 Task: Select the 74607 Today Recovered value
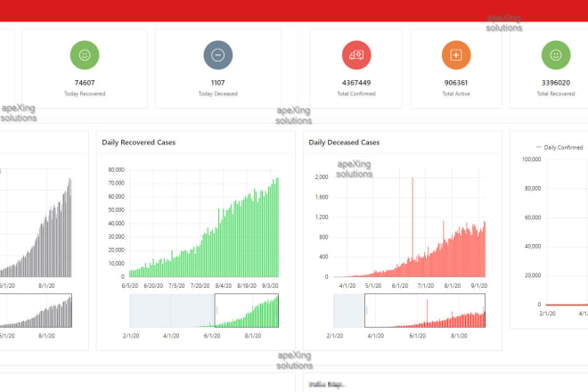[85, 83]
